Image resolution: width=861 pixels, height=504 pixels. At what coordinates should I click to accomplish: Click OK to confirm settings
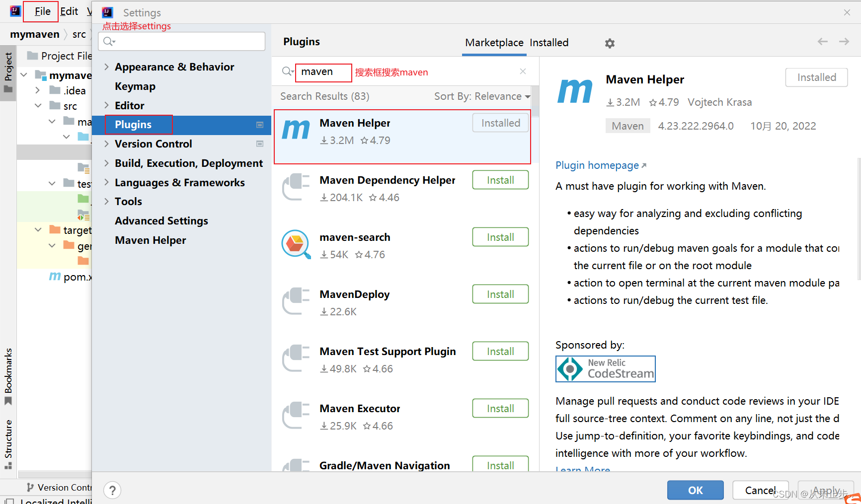pyautogui.click(x=695, y=491)
